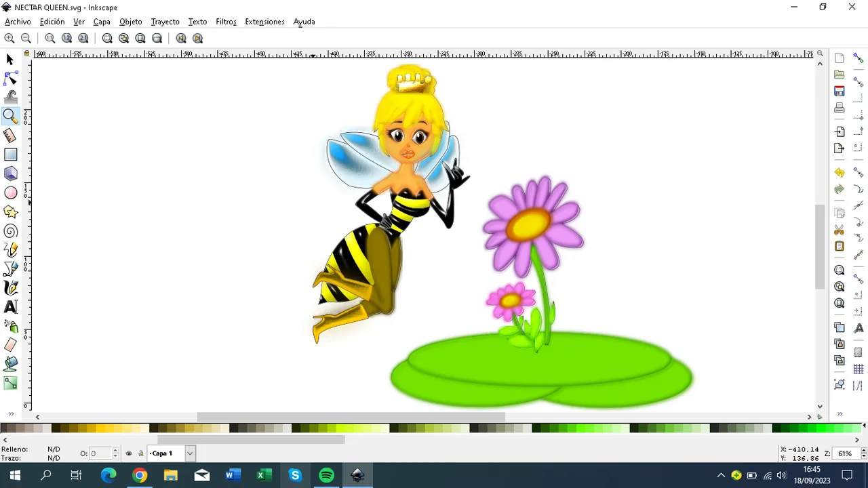Select the Zoom magnifier tool in toolbox
The height and width of the screenshot is (488, 868).
click(x=10, y=117)
